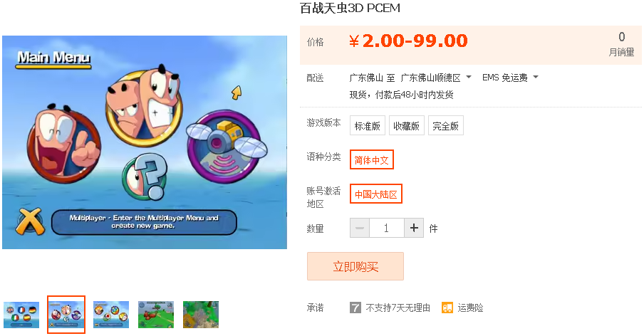Select the 标准版 game version option

point(367,125)
